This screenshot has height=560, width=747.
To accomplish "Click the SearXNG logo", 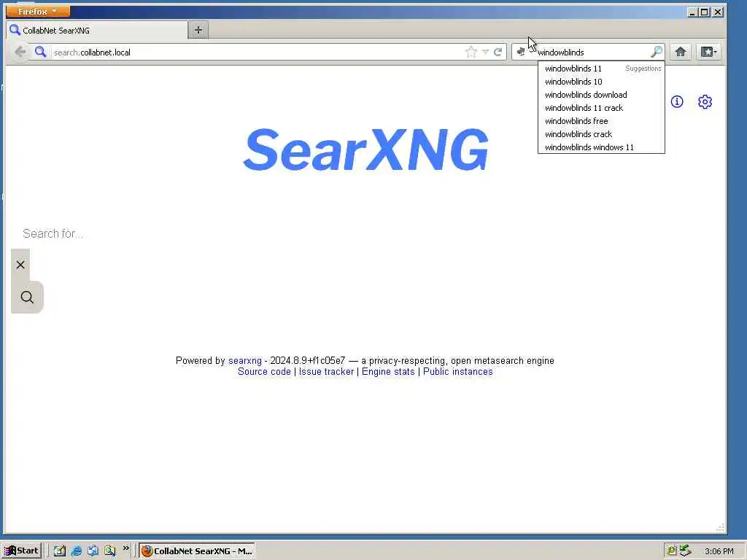I will click(365, 149).
